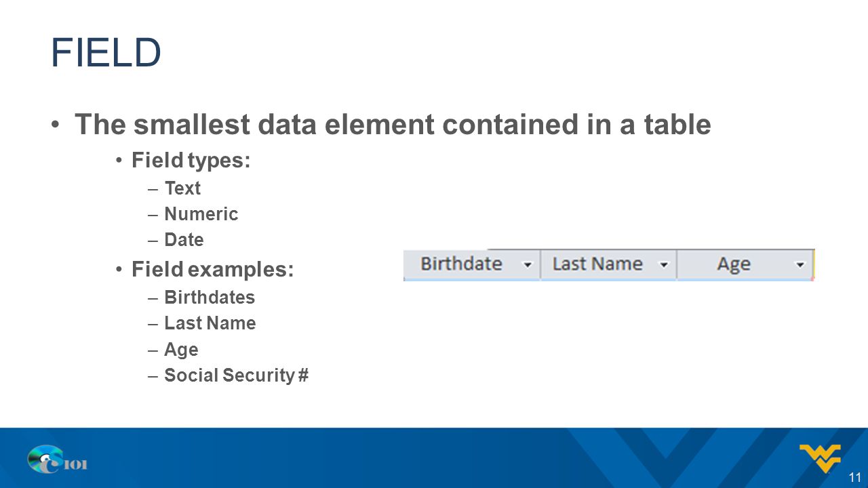Click the smallest data element heading
Screen dimensions: 868x488
(393, 124)
